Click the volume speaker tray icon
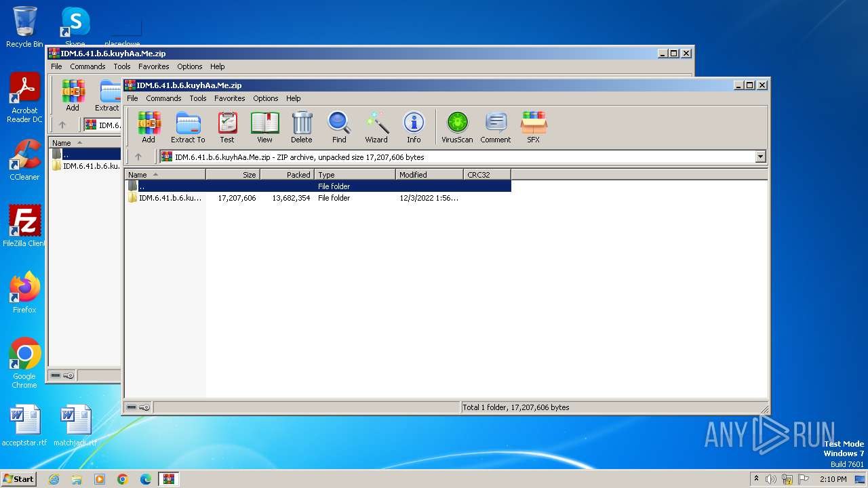 (771, 479)
